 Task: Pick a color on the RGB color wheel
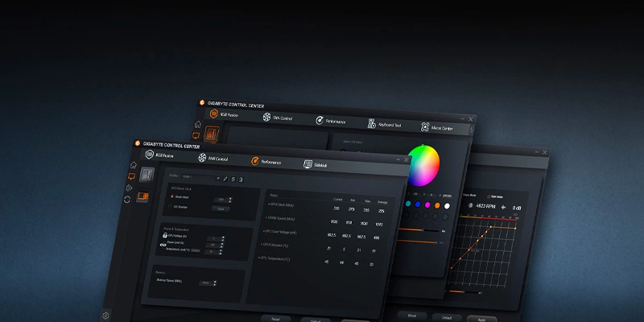pyautogui.click(x=423, y=165)
